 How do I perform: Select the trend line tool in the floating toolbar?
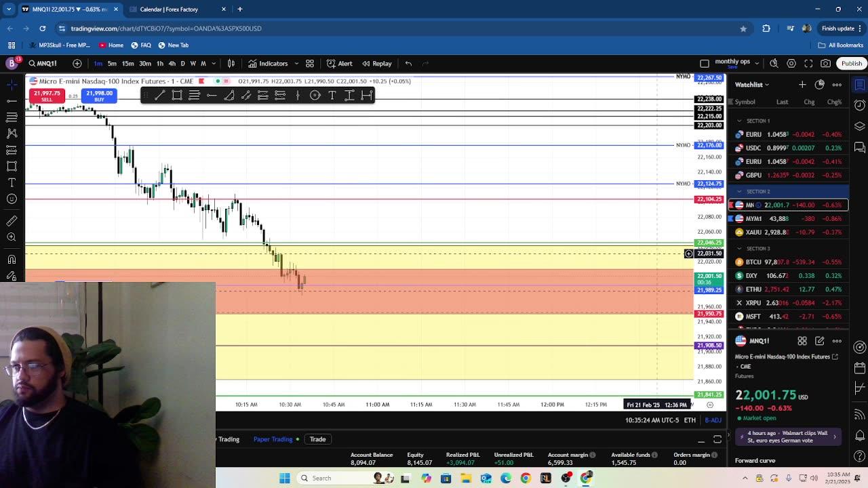tap(160, 96)
